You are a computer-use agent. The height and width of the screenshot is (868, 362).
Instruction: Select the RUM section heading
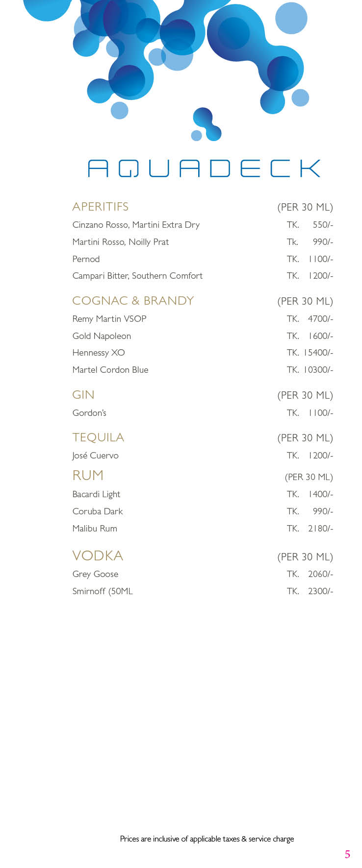[x=88, y=476]
